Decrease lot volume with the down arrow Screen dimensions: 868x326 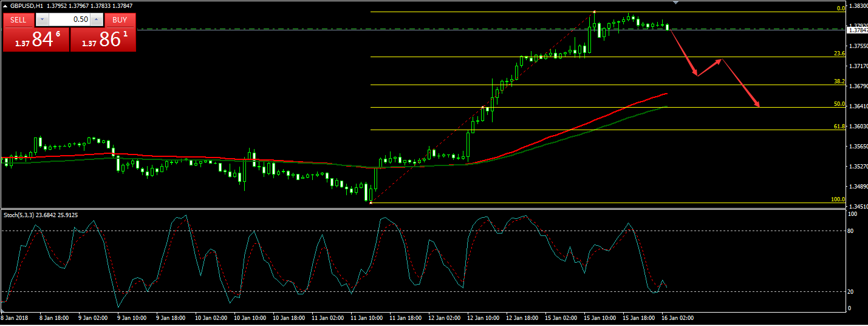[42, 19]
